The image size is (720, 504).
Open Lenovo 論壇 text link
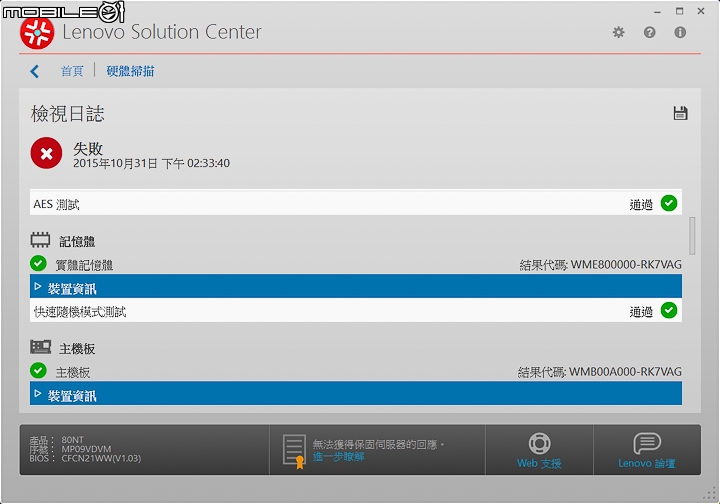(x=647, y=463)
